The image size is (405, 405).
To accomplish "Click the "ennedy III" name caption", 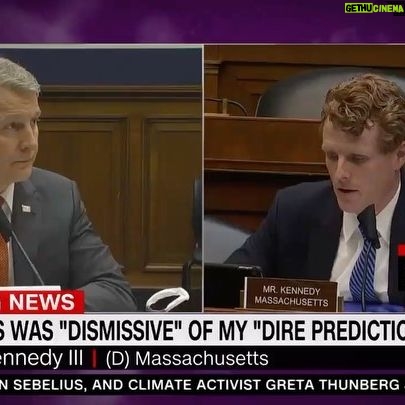I will tap(41, 359).
